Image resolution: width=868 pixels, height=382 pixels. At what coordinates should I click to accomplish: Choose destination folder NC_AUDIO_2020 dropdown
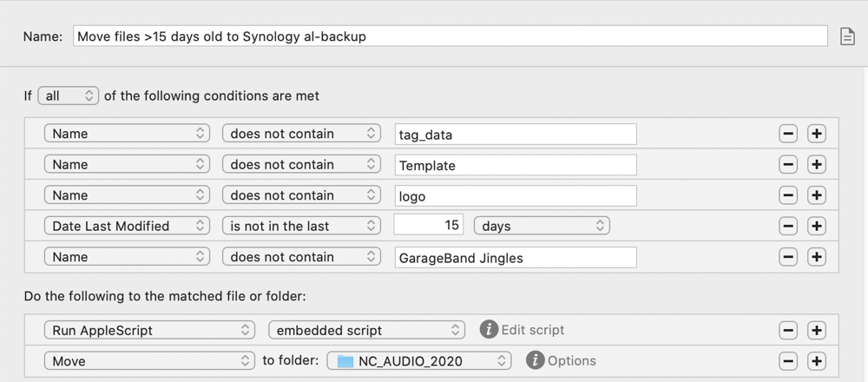(419, 361)
